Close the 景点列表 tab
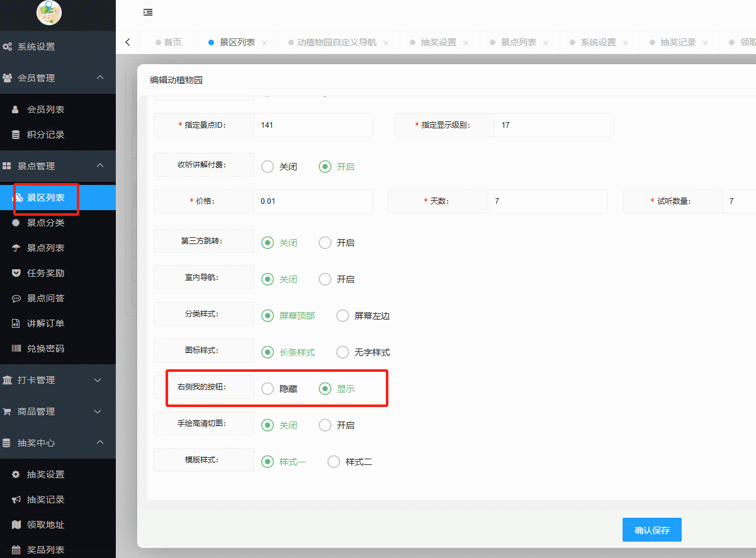Viewport: 756px width, 558px height. pyautogui.click(x=546, y=43)
